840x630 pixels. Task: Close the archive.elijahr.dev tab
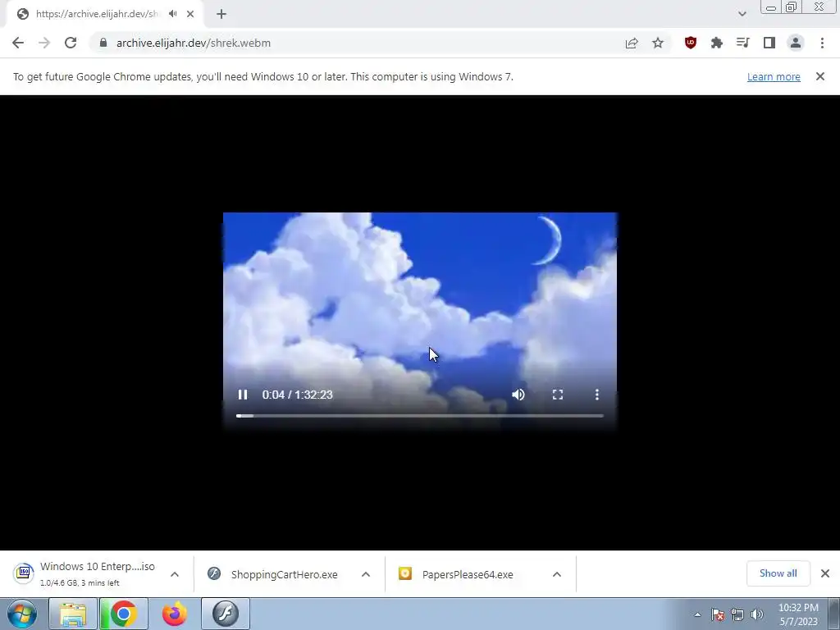tap(190, 14)
